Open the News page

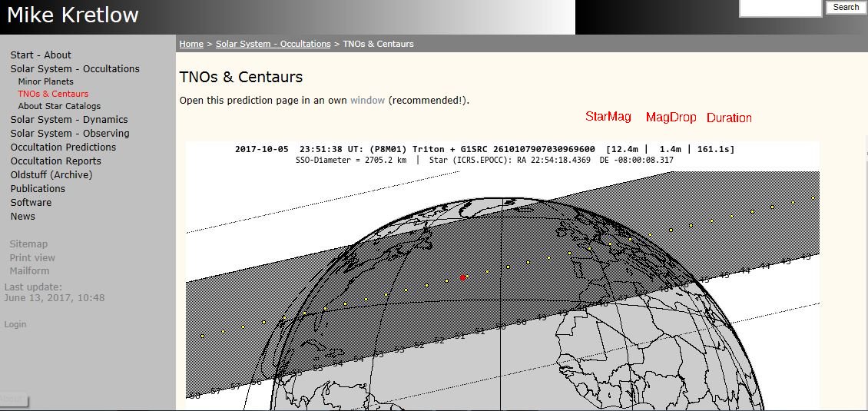click(x=23, y=217)
